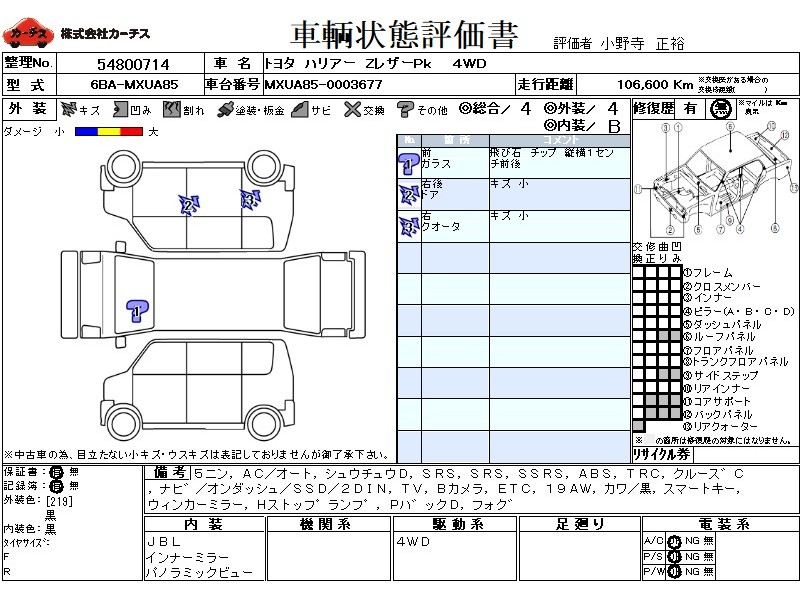Select NG in the P/W row
This screenshot has height=600, width=800.
point(692,572)
